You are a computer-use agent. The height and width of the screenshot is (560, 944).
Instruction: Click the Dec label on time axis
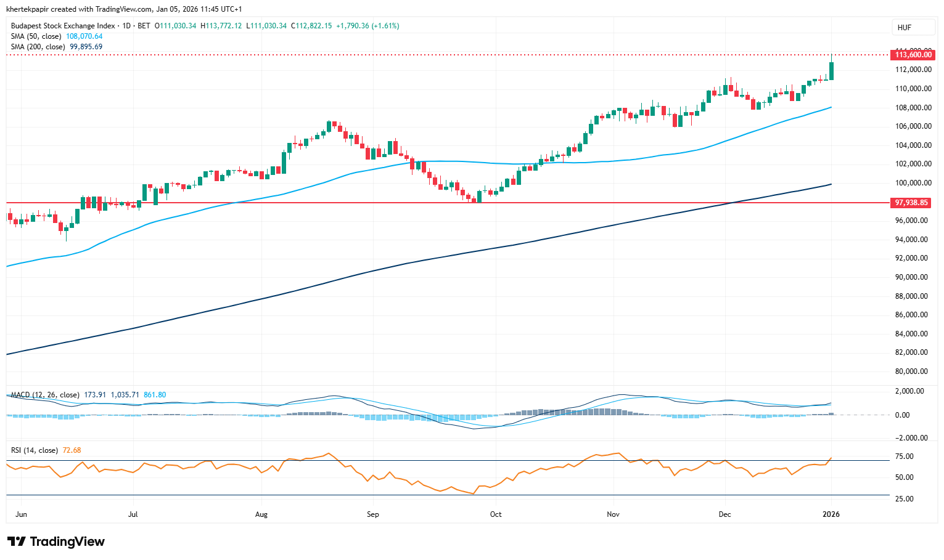point(724,514)
